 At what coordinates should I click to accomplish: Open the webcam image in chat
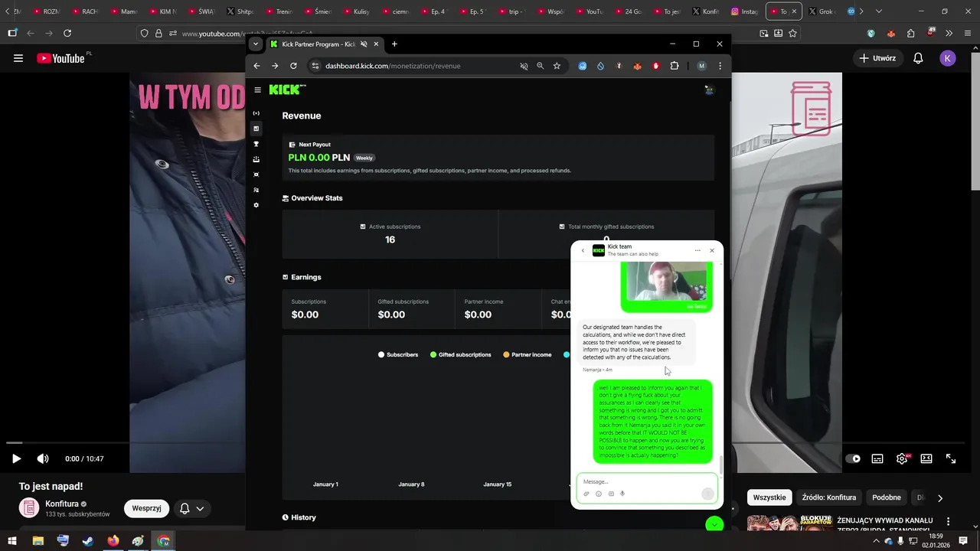[666, 282]
